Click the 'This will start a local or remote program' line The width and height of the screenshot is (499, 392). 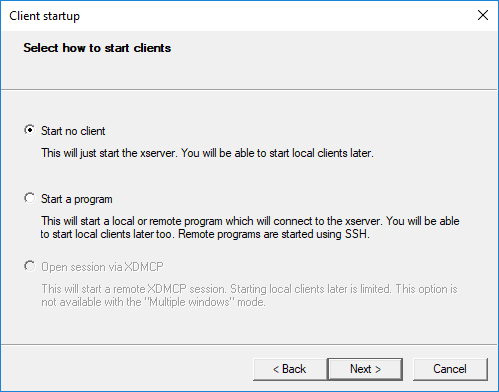[x=250, y=221]
